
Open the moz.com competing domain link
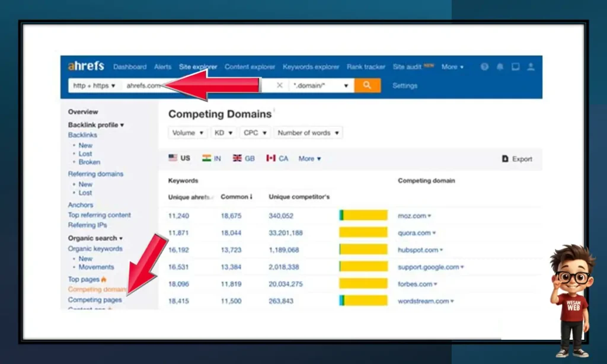click(x=413, y=216)
